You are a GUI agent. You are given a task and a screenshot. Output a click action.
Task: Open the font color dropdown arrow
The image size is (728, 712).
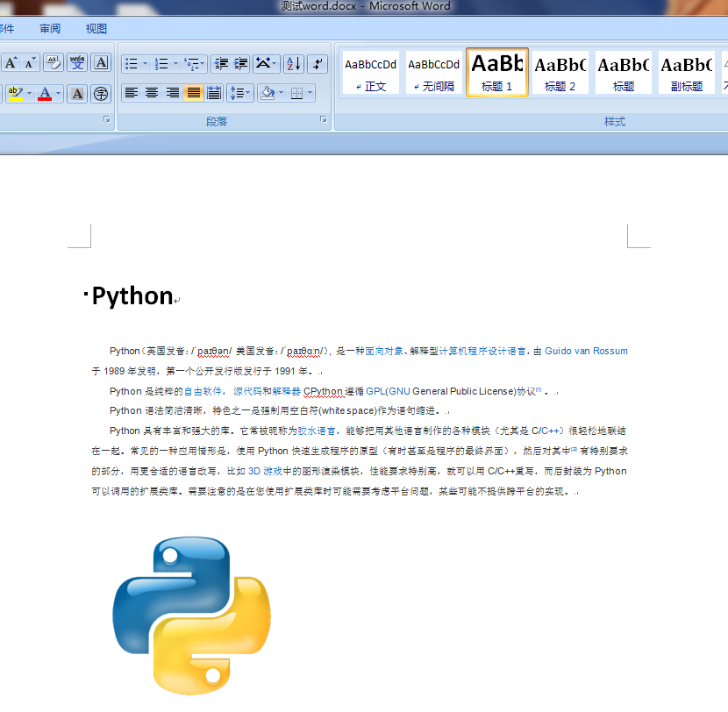(59, 93)
